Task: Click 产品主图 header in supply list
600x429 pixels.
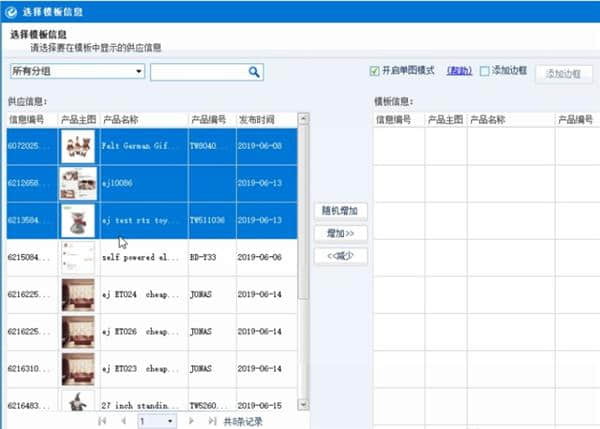Action: tap(78, 120)
